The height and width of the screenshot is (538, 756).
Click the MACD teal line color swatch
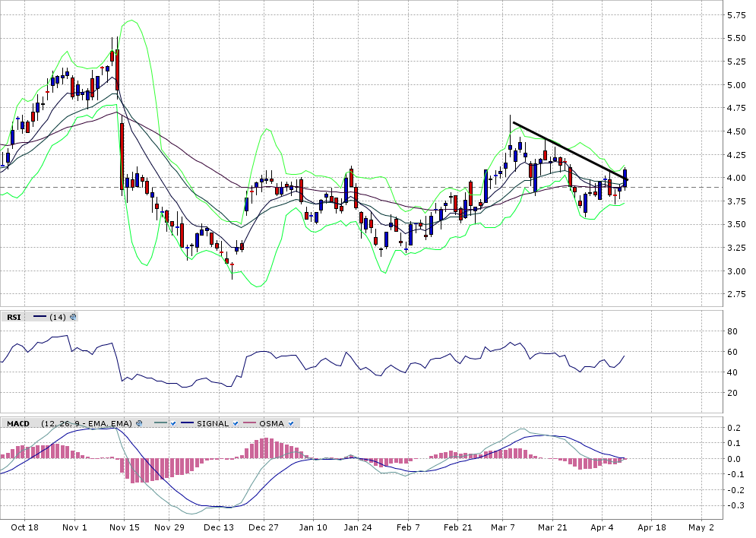tap(160, 423)
